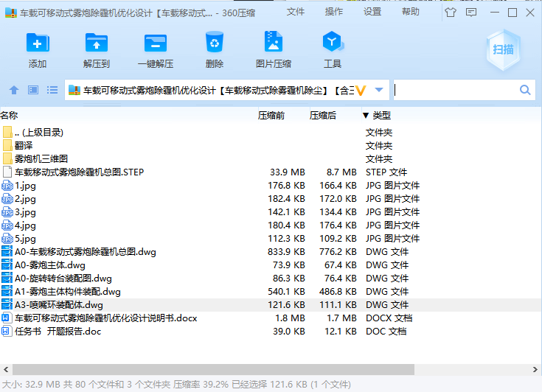This screenshot has width=542, height=392.
Task: Open the 解压到 extract-to tool
Action: [97, 43]
